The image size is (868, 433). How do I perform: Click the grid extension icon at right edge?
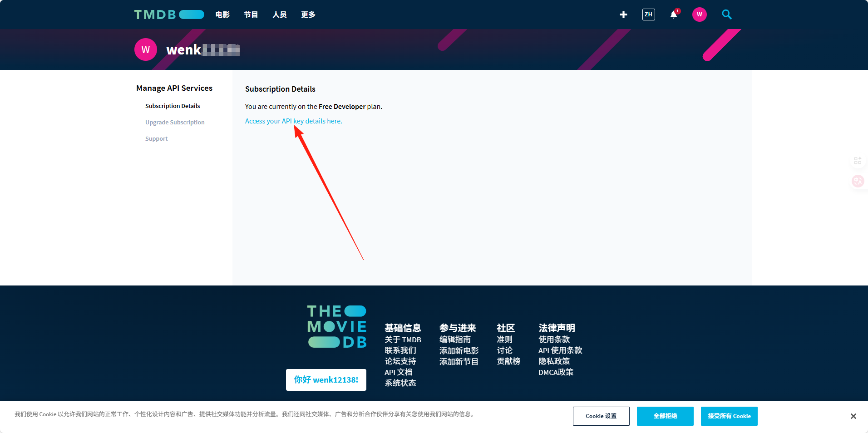(x=858, y=160)
